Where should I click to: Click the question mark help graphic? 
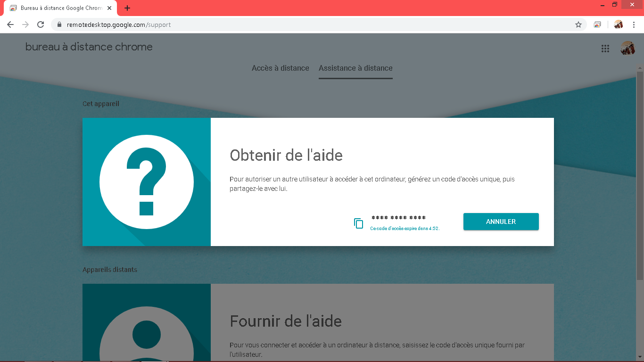coord(147,182)
